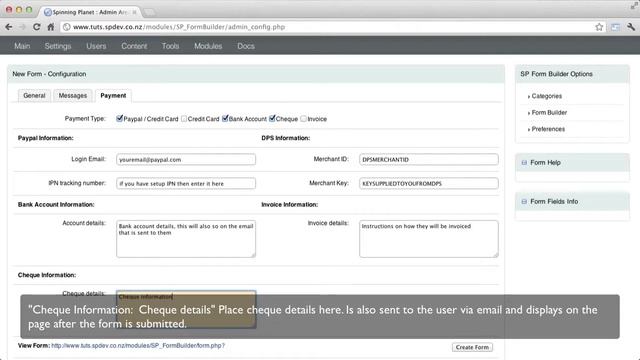This screenshot has height=360, width=640.
Task: Open the Docs menu
Action: pyautogui.click(x=246, y=46)
